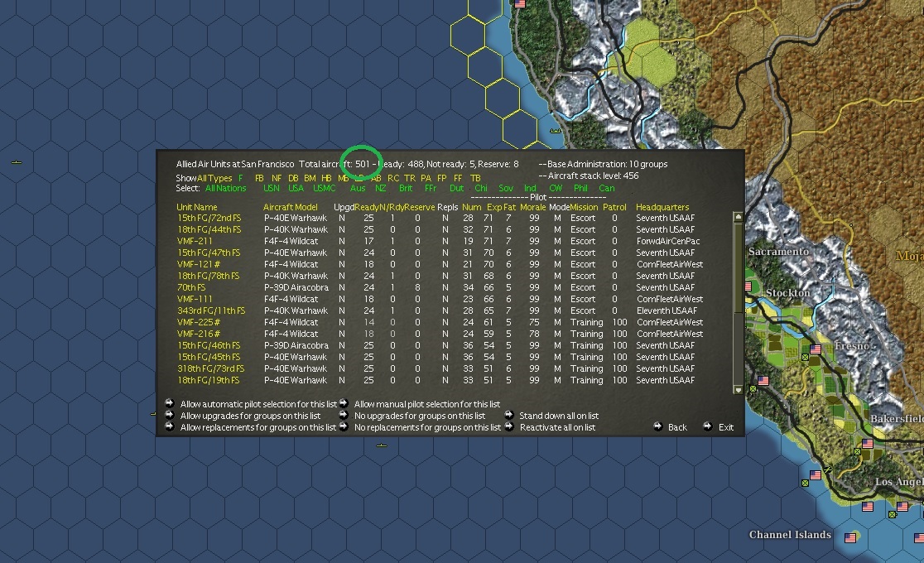924x563 pixels.
Task: Select the Brit nation filter tab
Action: 405,188
